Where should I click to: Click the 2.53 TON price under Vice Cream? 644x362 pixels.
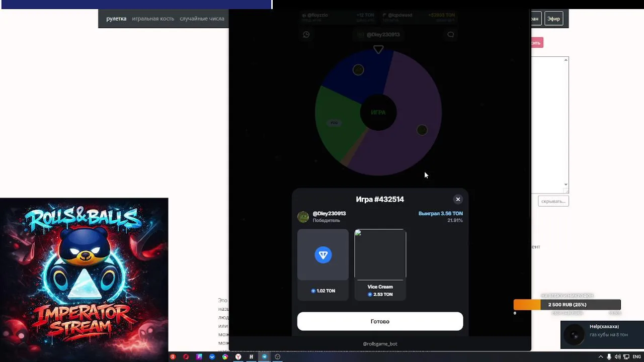coord(380,295)
